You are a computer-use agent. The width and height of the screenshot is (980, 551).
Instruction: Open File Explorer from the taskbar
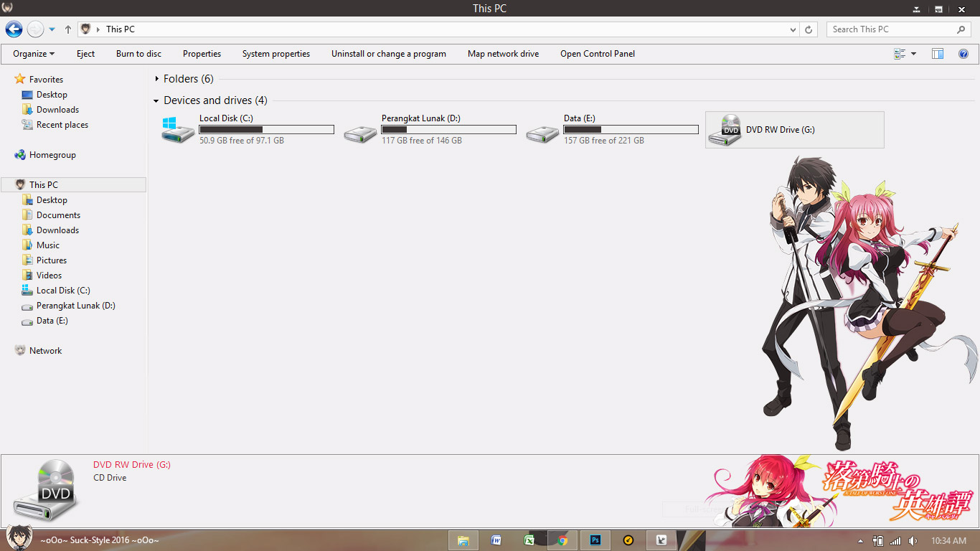click(x=463, y=540)
